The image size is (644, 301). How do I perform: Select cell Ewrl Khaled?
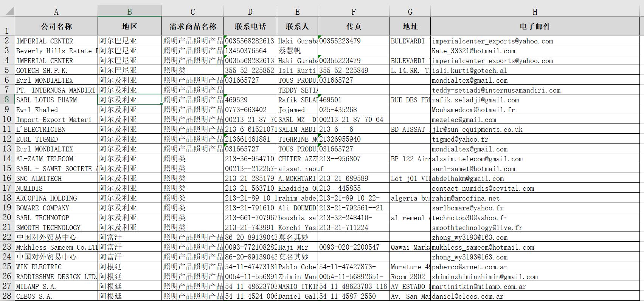click(x=56, y=110)
